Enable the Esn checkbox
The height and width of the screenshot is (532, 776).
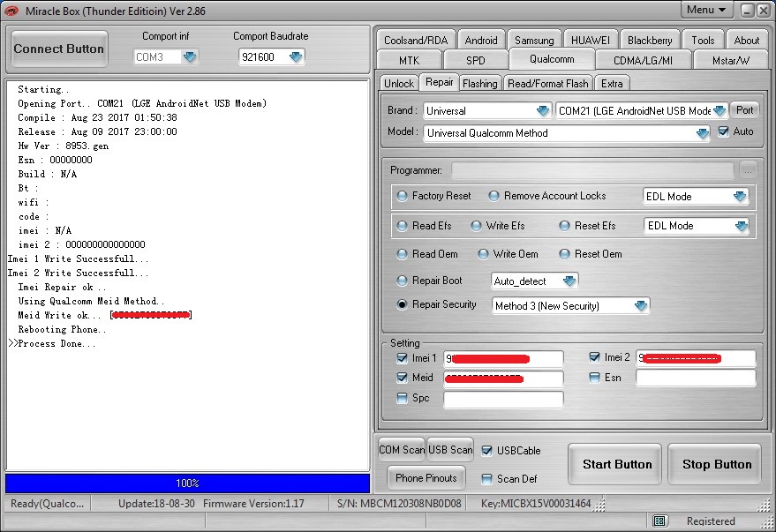[594, 378]
